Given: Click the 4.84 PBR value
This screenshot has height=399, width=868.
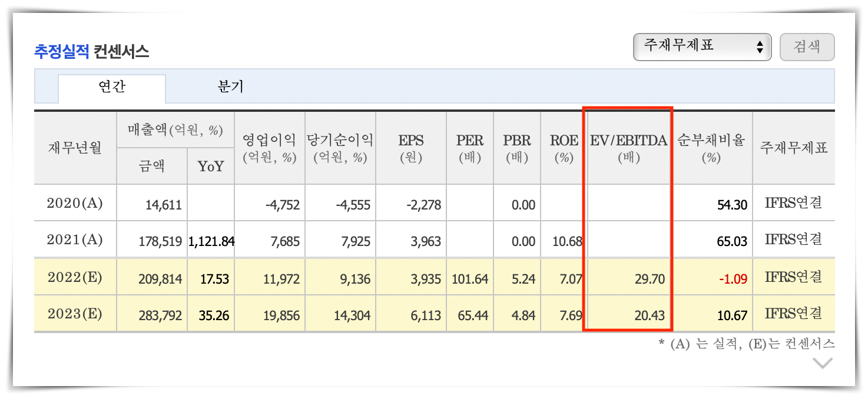Looking at the screenshot, I should (x=524, y=315).
